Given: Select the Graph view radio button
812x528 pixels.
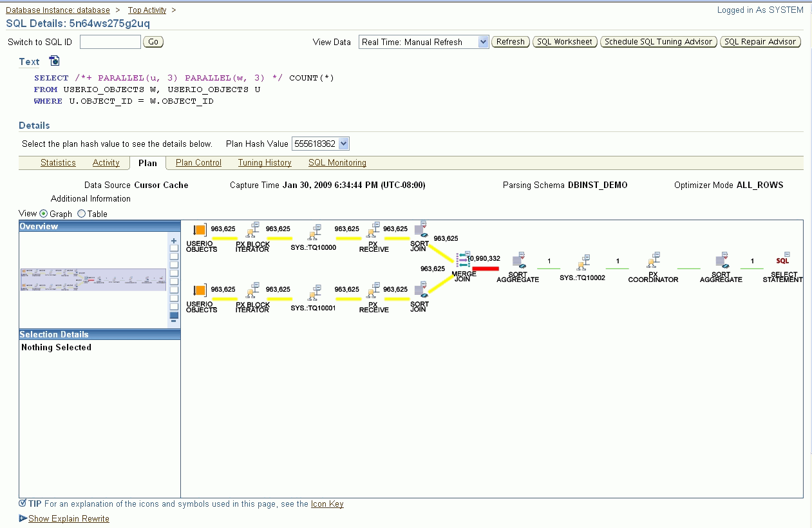Looking at the screenshot, I should pos(44,214).
